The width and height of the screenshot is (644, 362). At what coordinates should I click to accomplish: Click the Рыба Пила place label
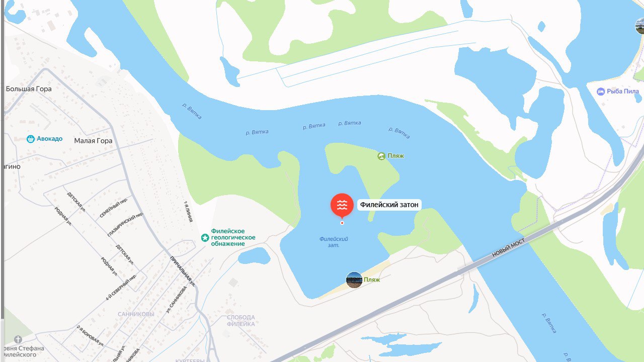point(623,92)
